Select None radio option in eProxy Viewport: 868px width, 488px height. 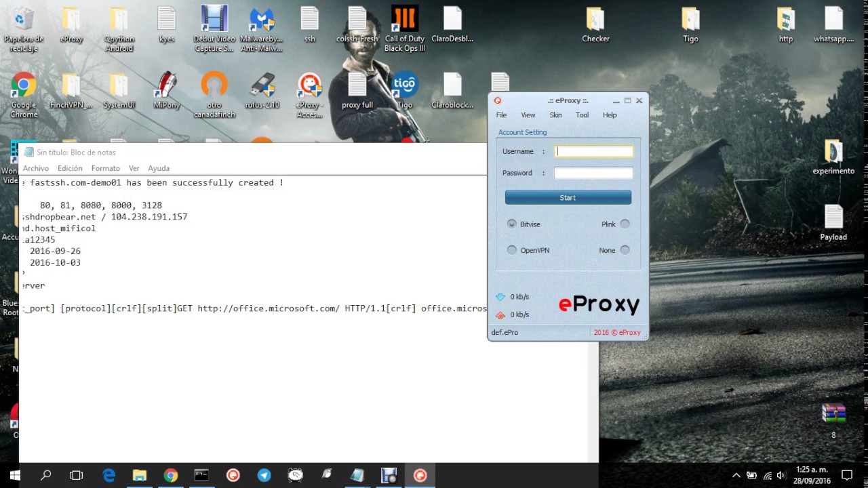tap(625, 250)
